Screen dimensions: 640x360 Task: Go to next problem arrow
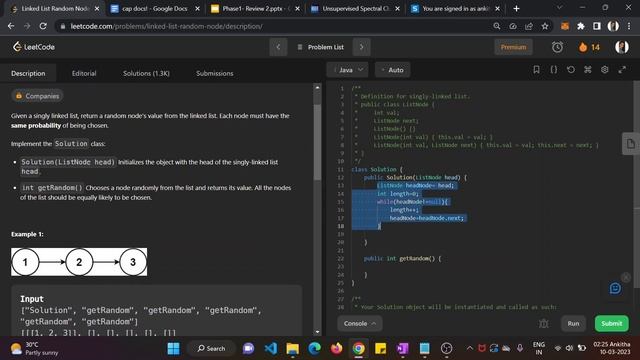pos(362,47)
